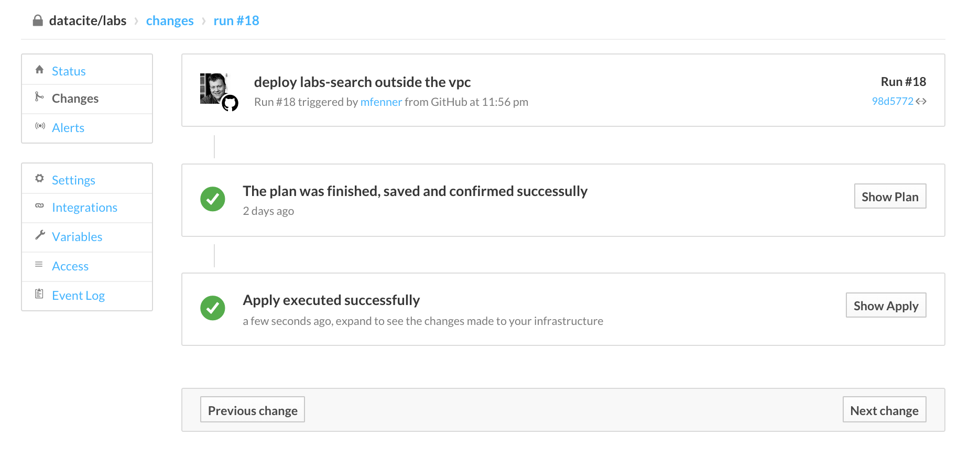This screenshot has height=457, width=980.
Task: Click the gear icon beside Settings
Action: pos(39,178)
